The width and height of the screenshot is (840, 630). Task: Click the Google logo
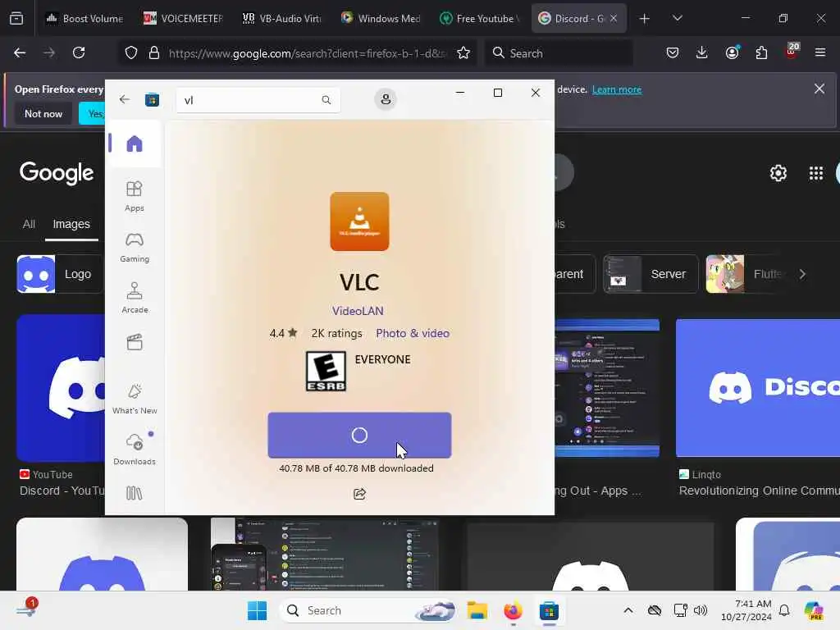[57, 173]
